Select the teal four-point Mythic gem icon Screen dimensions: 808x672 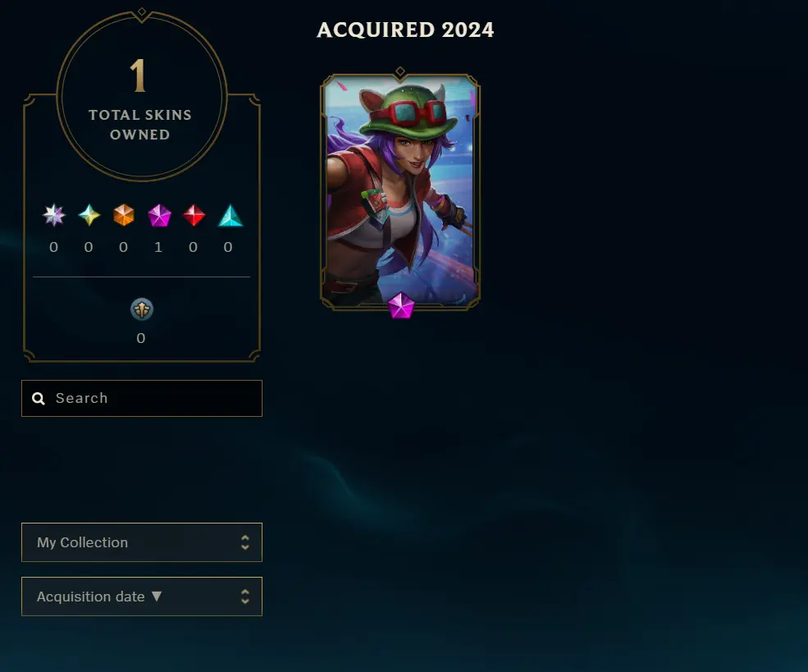[89, 216]
